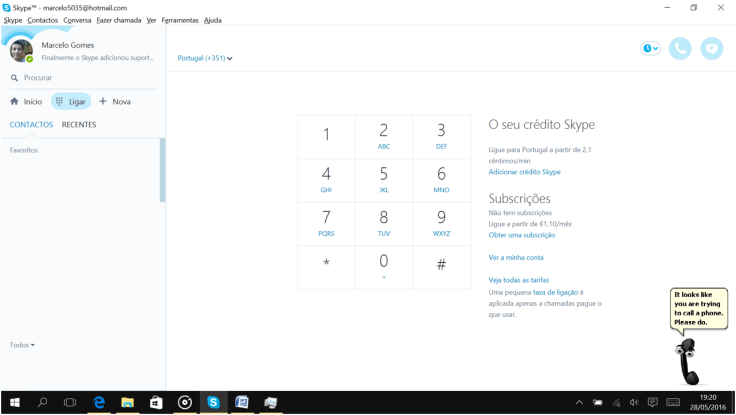Image resolution: width=736 pixels, height=415 pixels.
Task: Expand the Todos contact filter
Action: (x=22, y=345)
